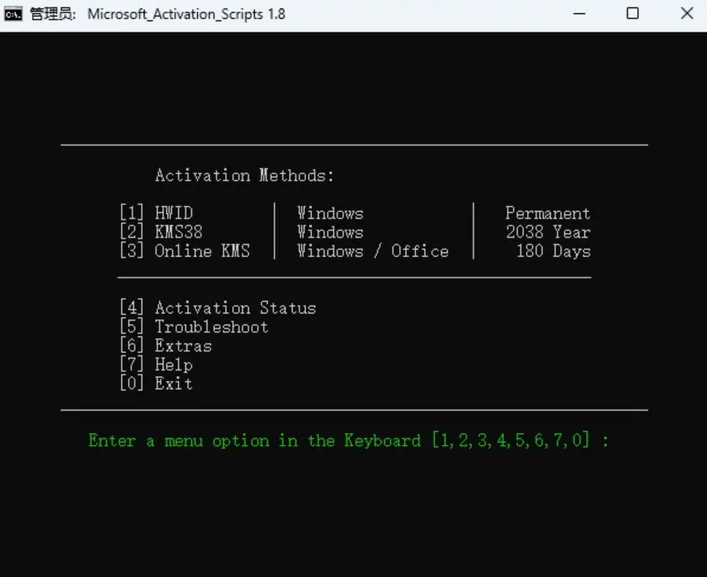
Task: Click the [7] Help option
Action: [155, 365]
